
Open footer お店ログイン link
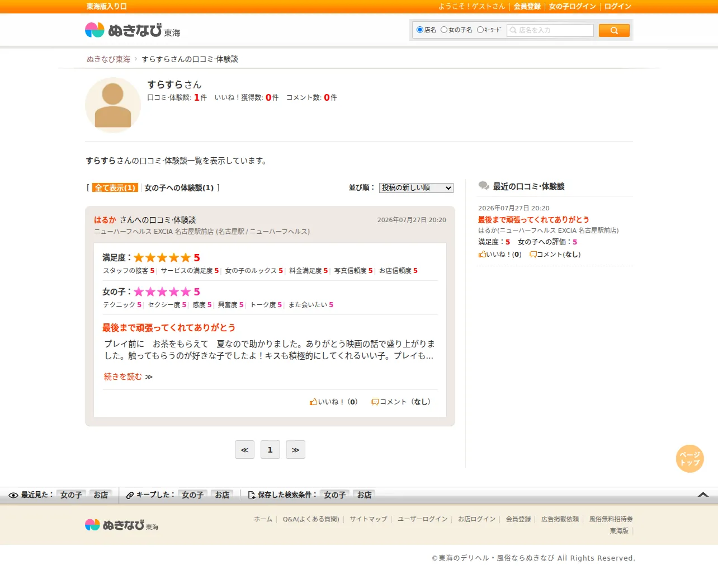tap(477, 519)
